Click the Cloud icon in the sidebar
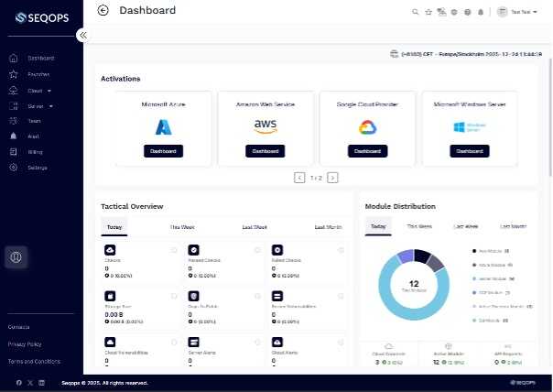This screenshot has width=553, height=392. [x=14, y=91]
